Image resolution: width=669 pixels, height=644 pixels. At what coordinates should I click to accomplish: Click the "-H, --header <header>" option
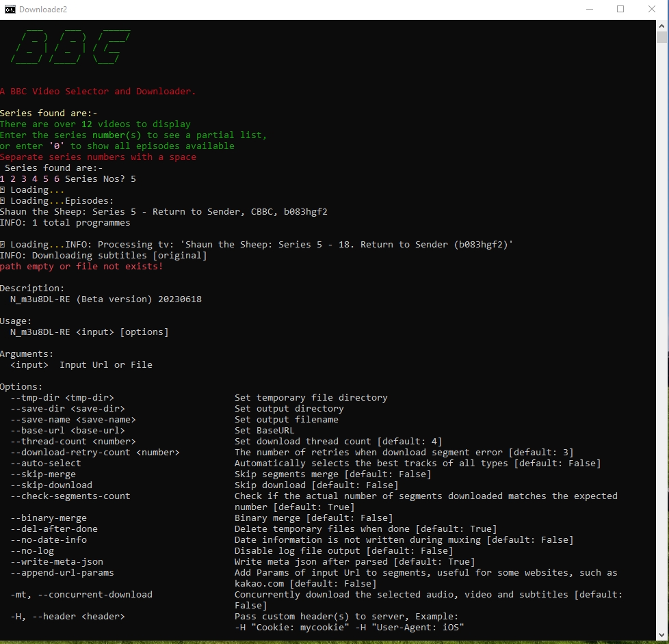68,616
